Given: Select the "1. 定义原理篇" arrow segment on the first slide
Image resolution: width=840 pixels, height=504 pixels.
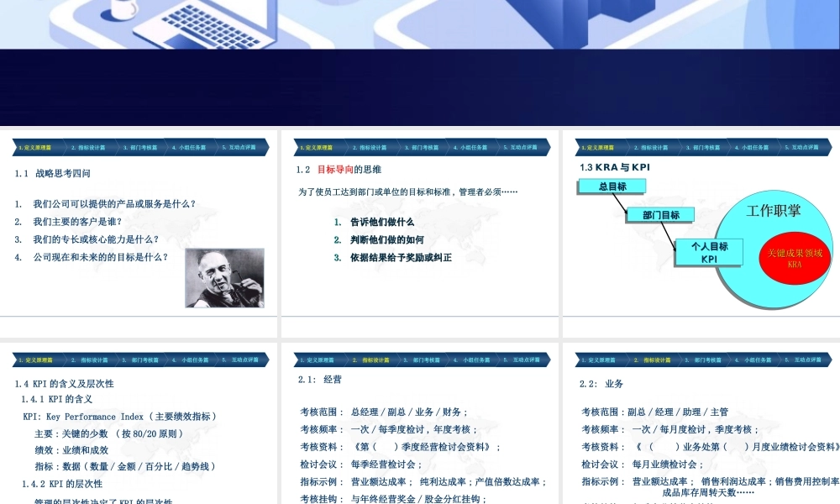Looking at the screenshot, I should pos(34,147).
